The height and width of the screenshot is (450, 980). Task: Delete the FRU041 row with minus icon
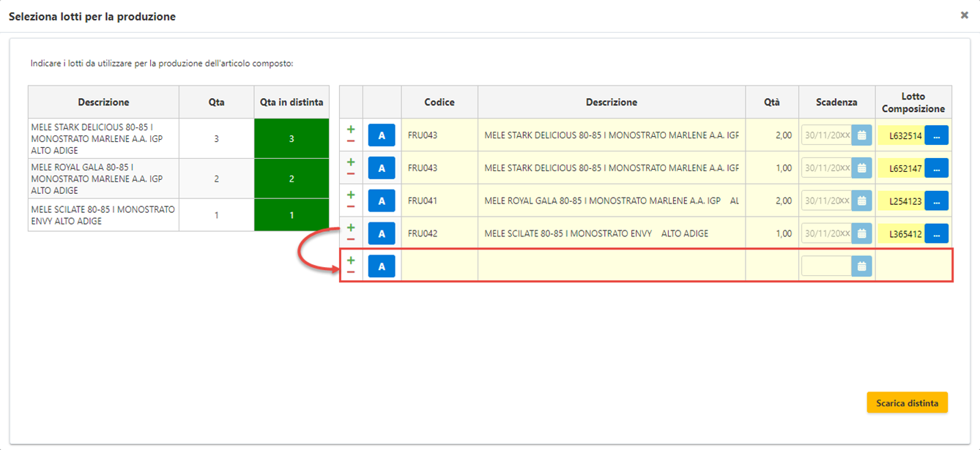pyautogui.click(x=351, y=206)
